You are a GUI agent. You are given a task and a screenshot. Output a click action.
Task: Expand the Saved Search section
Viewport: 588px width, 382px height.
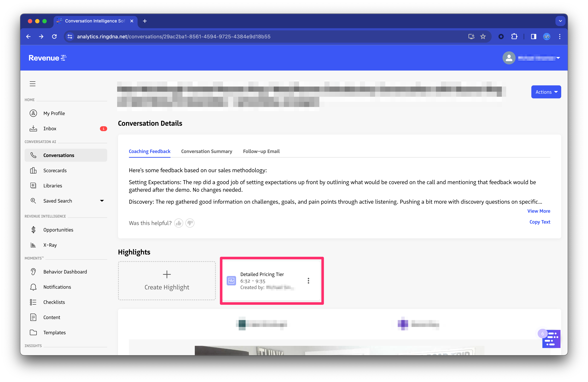coord(102,201)
